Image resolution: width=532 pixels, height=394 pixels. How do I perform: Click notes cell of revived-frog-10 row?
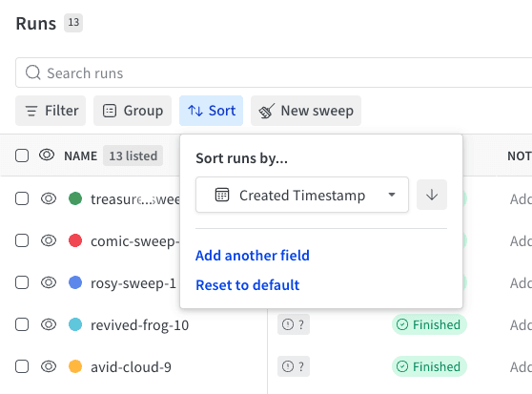[x=521, y=325]
